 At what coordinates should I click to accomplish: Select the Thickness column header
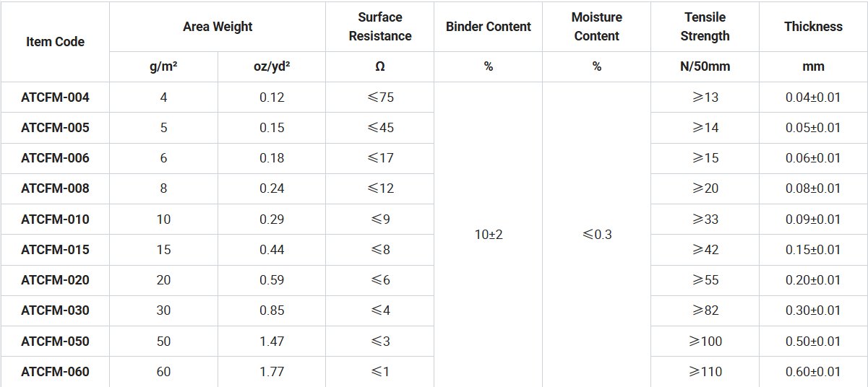(813, 27)
